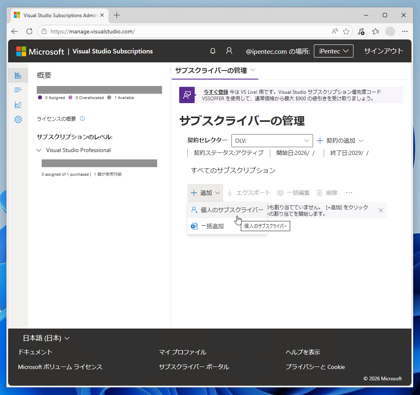Dismiss the information message with X
This screenshot has width=420, height=395.
point(381,210)
